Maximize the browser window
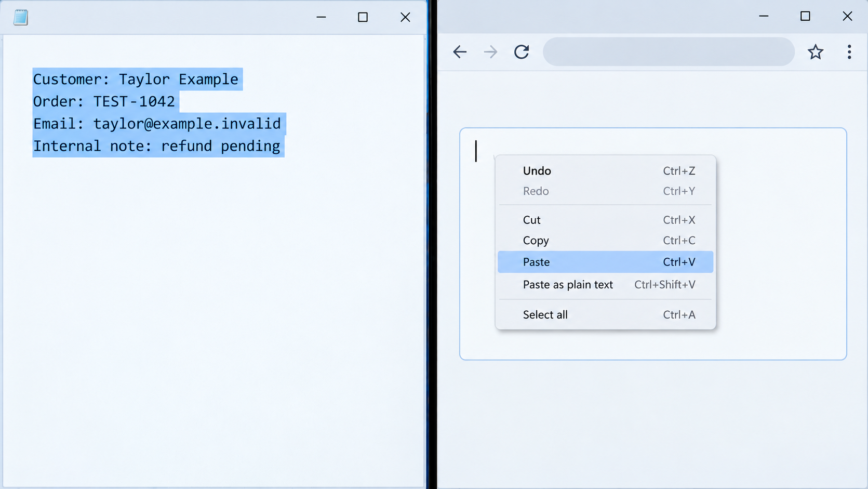868x489 pixels. coord(805,16)
